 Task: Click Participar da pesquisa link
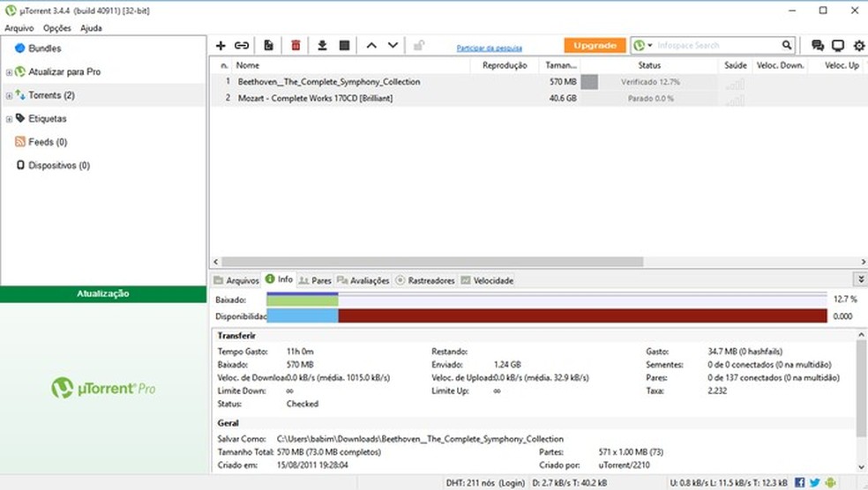(x=489, y=48)
